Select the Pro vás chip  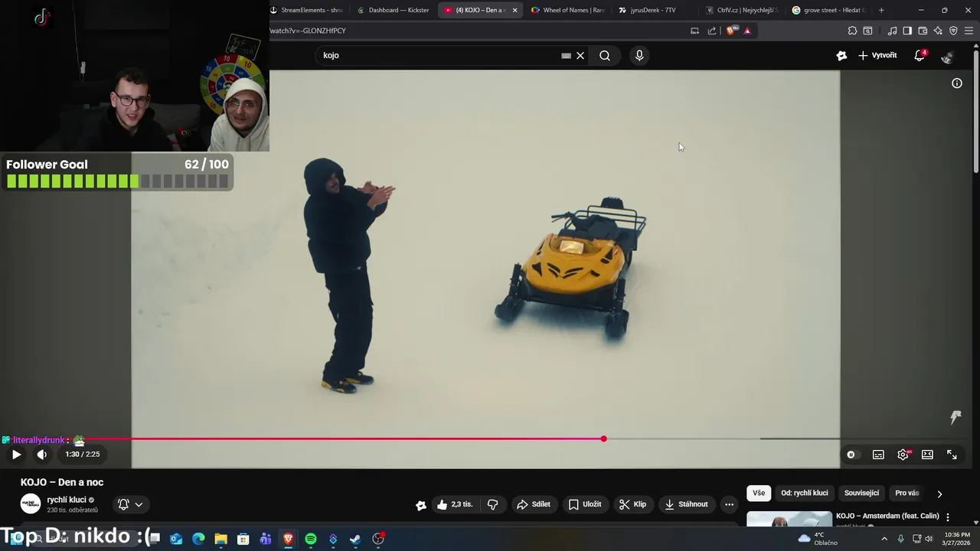coord(907,493)
